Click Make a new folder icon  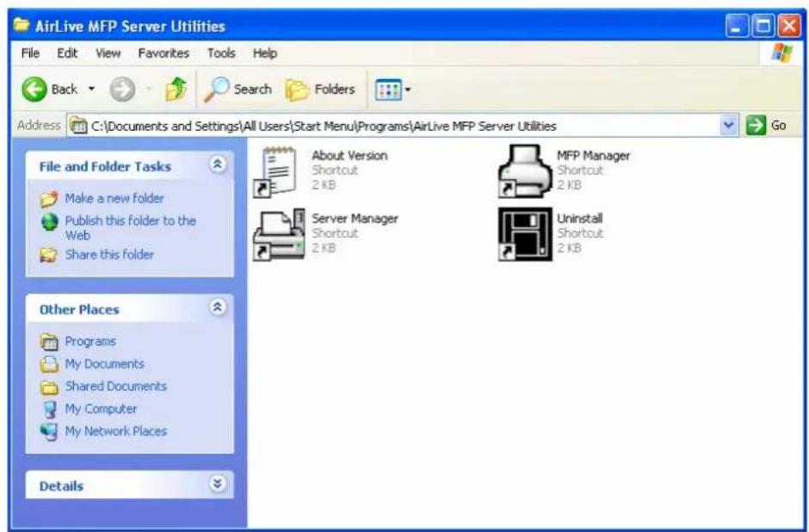49,199
